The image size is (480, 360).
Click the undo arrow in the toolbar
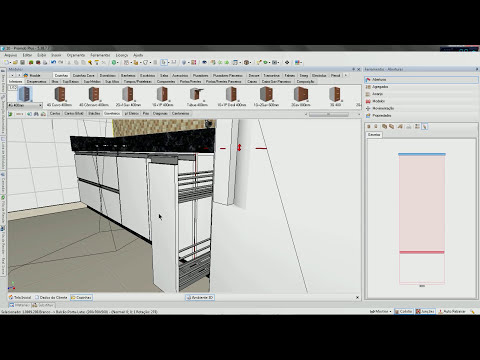click(53, 62)
